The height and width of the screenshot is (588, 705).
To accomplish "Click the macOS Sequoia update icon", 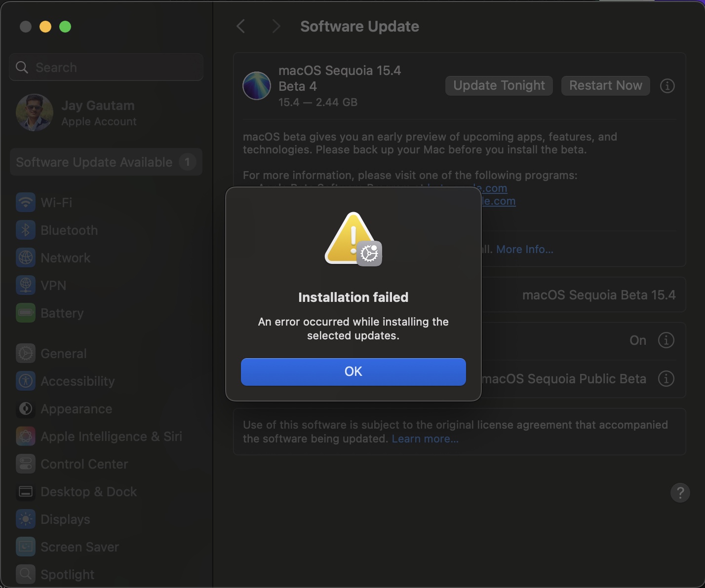I will [257, 86].
